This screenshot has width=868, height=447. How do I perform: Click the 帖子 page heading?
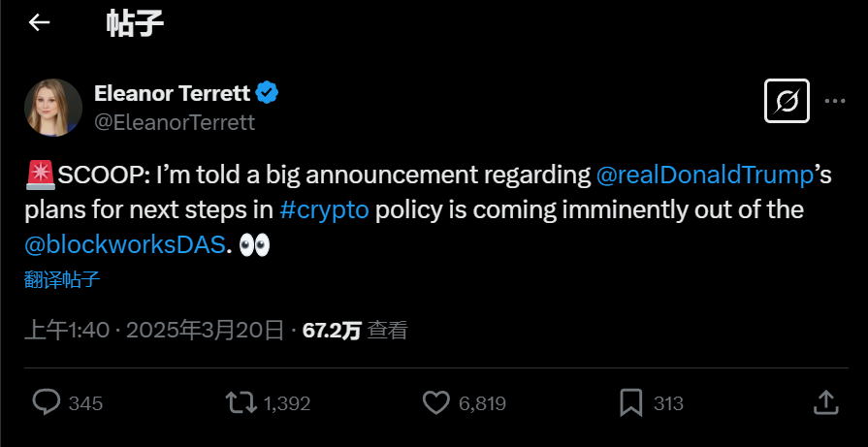(135, 23)
